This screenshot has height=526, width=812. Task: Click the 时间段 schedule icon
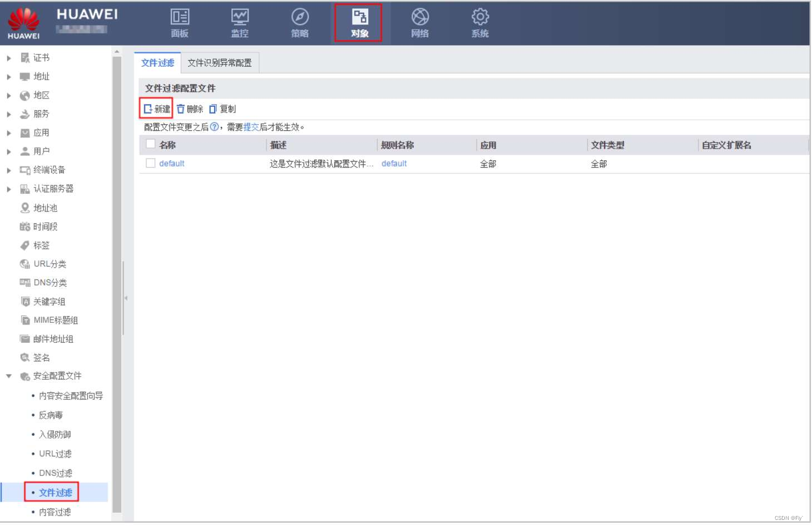tap(25, 227)
